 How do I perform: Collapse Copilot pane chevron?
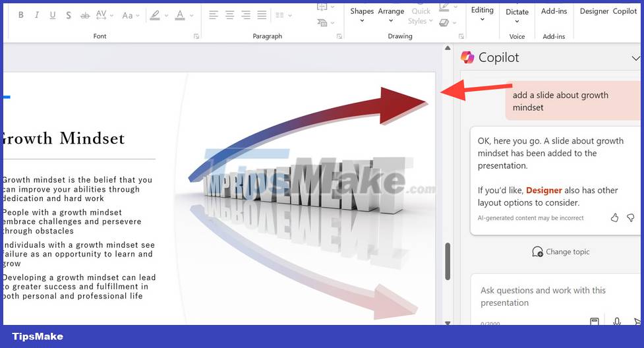pyautogui.click(x=636, y=59)
